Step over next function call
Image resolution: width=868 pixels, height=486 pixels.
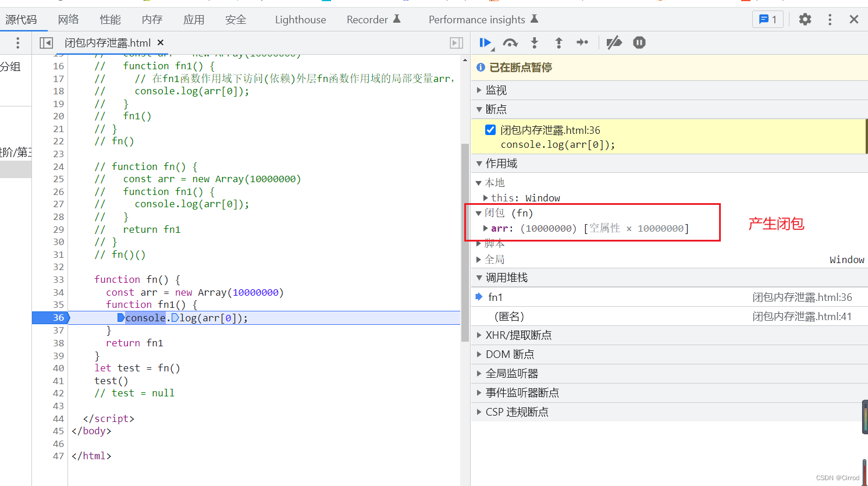click(510, 42)
